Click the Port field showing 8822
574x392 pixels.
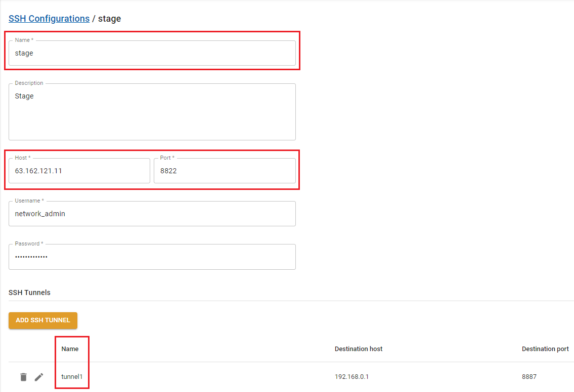[225, 171]
